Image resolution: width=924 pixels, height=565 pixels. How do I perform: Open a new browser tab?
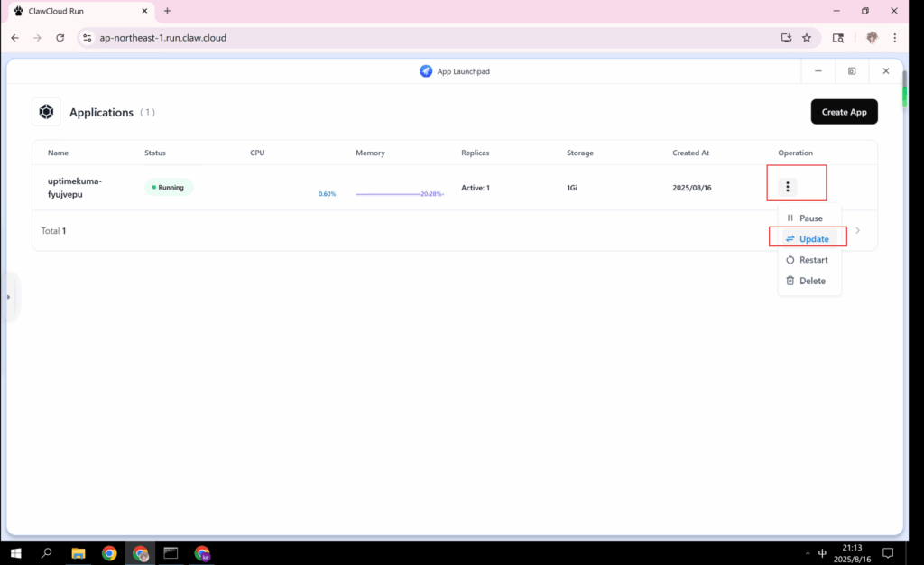point(167,11)
